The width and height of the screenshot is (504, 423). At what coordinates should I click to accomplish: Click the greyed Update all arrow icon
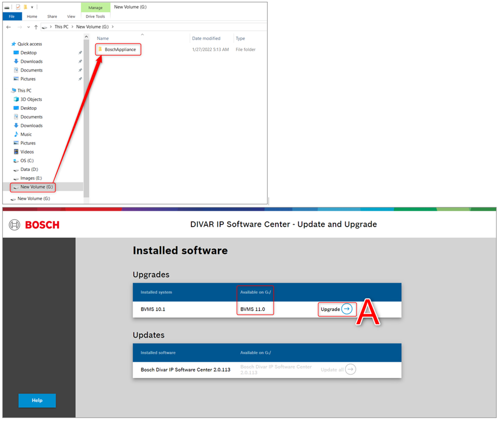(x=350, y=369)
